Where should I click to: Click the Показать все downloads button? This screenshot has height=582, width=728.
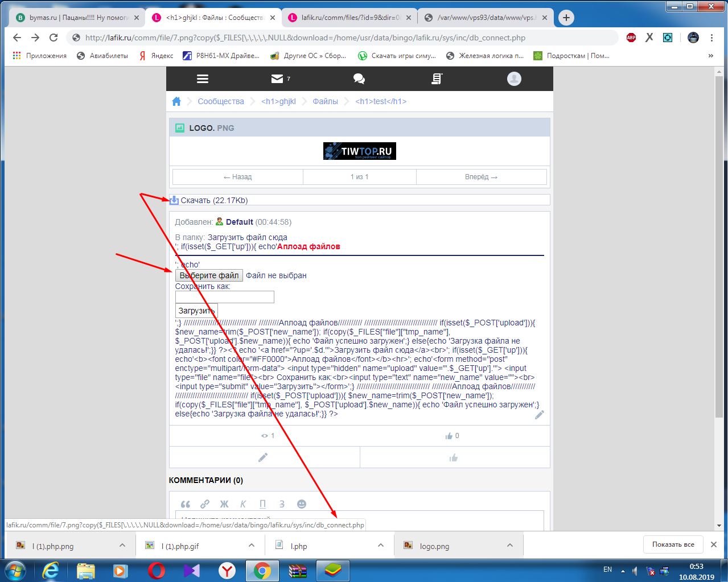pos(673,544)
